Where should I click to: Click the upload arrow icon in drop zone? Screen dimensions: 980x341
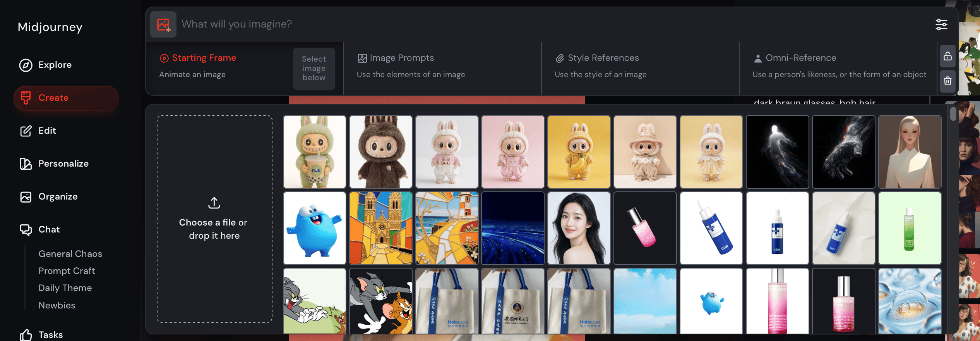[214, 203]
